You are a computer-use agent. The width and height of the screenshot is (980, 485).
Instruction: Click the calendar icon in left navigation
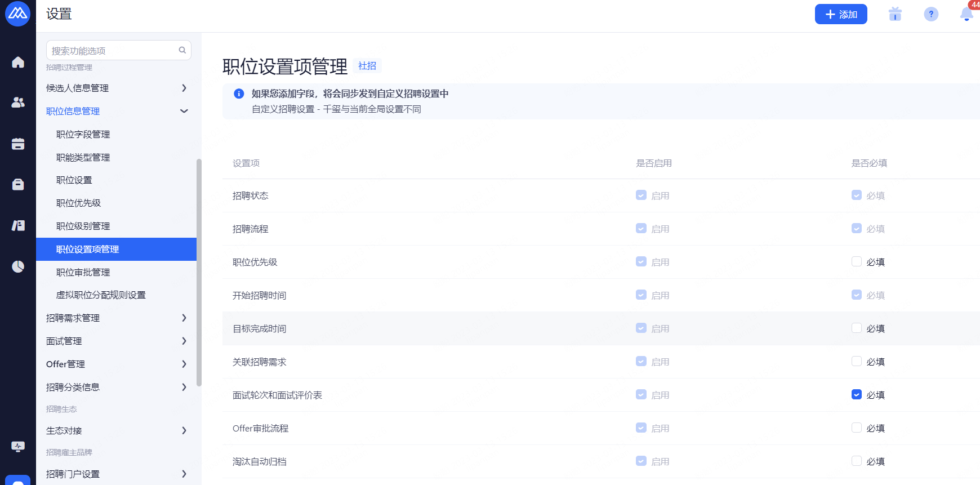click(18, 144)
